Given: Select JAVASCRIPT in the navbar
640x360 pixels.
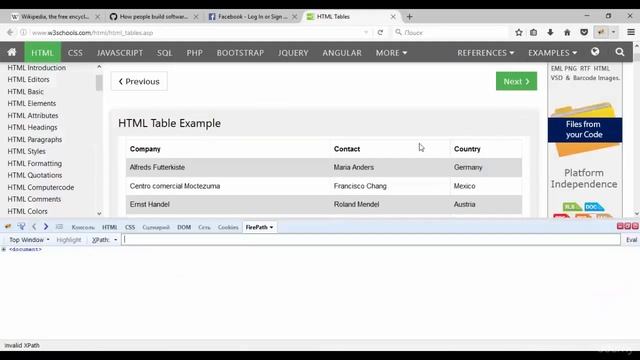Looking at the screenshot, I should coord(120,53).
